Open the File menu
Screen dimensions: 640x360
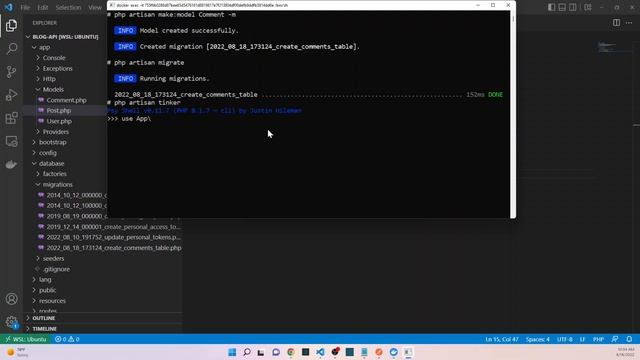tap(25, 7)
